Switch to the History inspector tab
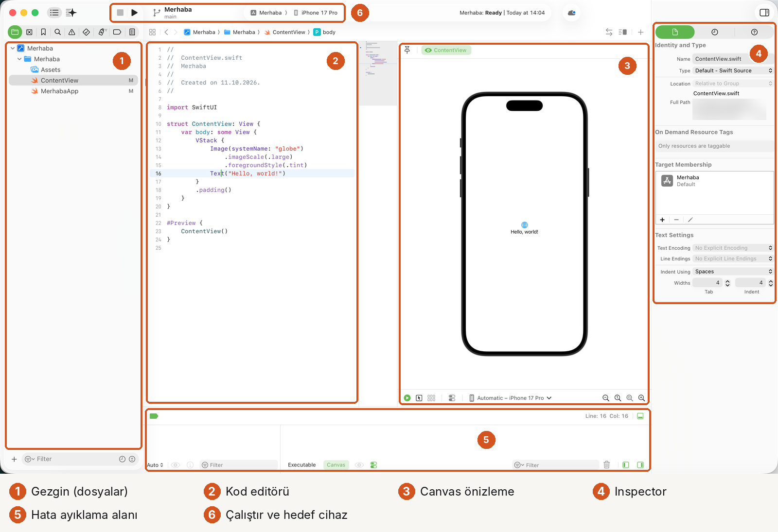Screen dimensions: 778x532 pyautogui.click(x=715, y=32)
